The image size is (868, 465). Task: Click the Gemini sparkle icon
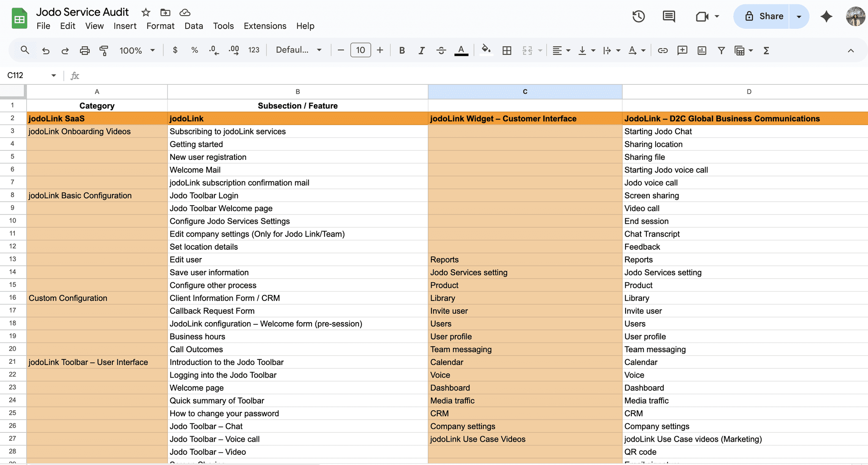(826, 17)
